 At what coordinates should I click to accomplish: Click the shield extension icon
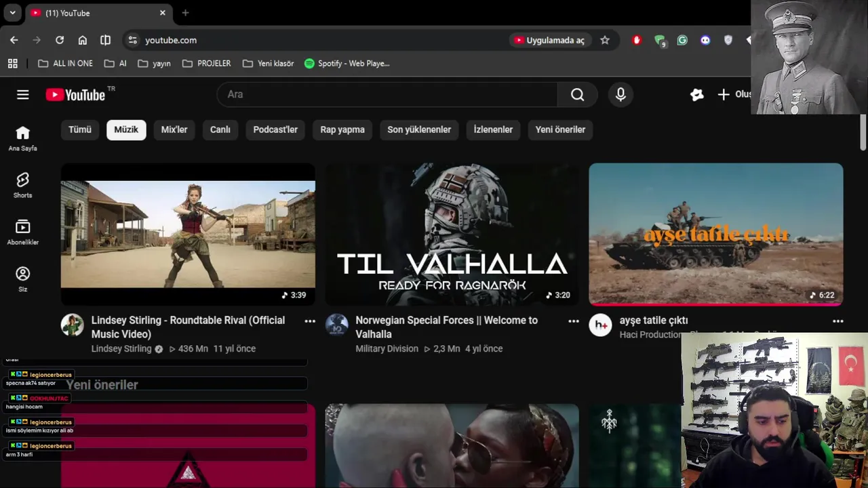point(728,40)
